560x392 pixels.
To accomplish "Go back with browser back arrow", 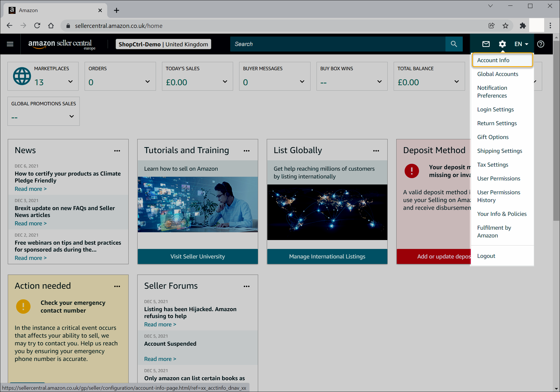I will pyautogui.click(x=9, y=26).
